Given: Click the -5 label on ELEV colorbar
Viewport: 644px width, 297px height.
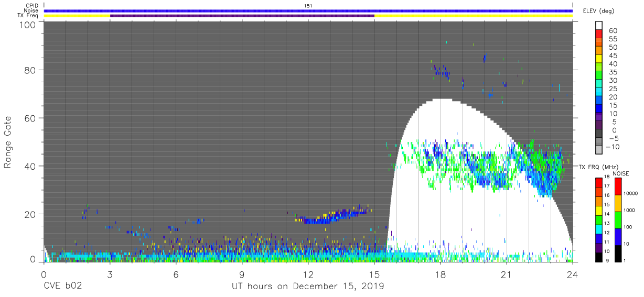Looking at the screenshot, I should (x=614, y=139).
